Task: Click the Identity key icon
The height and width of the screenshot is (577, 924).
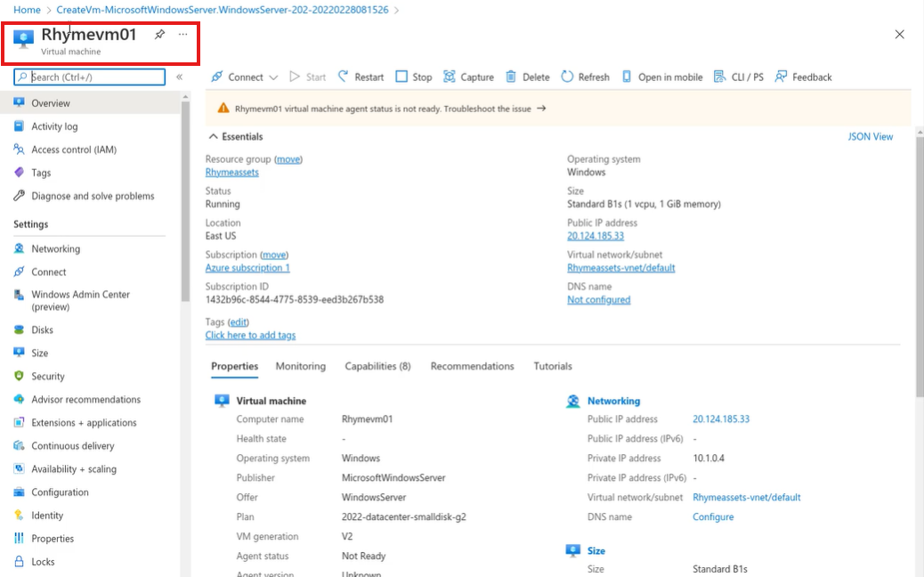Action: 19,515
